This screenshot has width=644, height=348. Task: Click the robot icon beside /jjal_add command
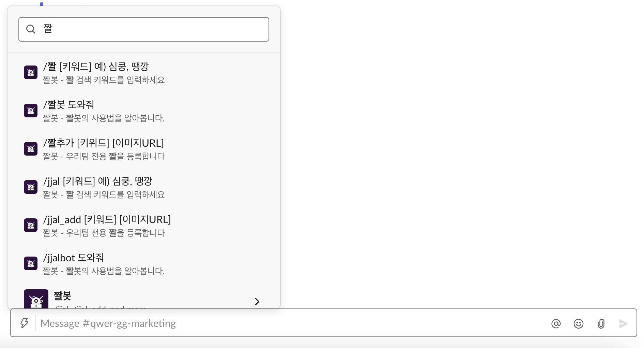click(31, 225)
